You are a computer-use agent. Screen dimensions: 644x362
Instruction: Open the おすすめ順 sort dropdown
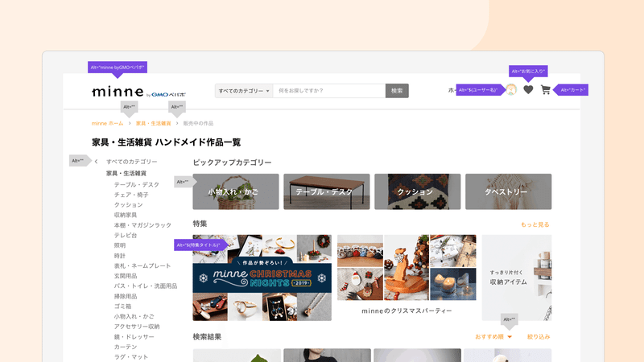point(493,336)
